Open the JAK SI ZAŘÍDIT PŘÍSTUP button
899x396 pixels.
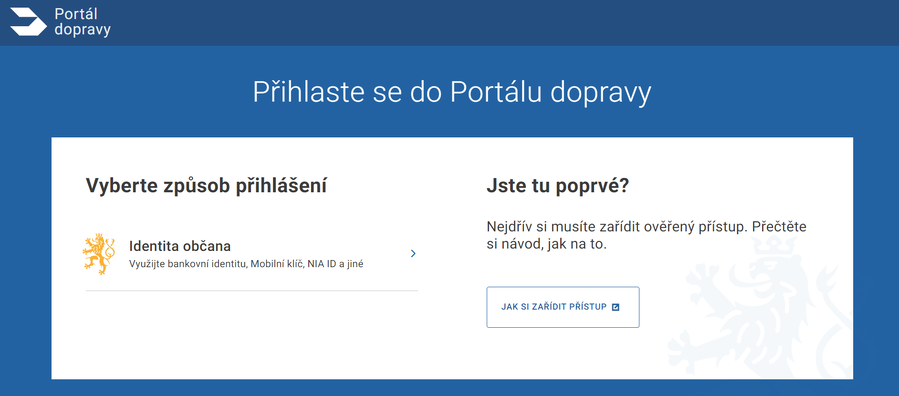562,307
